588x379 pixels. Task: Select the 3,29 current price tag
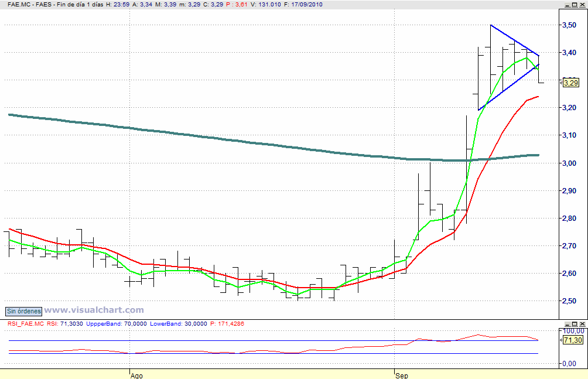pos(571,83)
